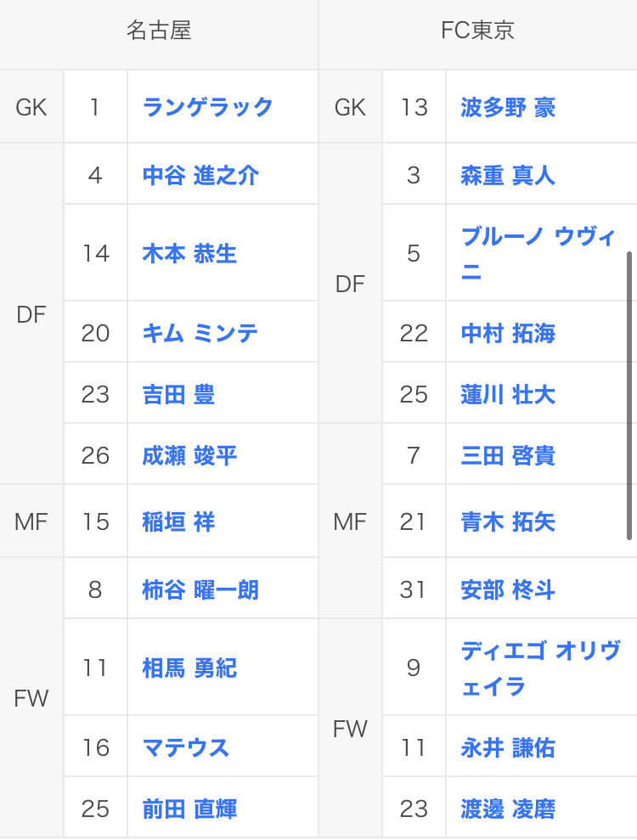Open 吉田 豊 player profile
The height and width of the screenshot is (840, 637).
click(x=178, y=394)
